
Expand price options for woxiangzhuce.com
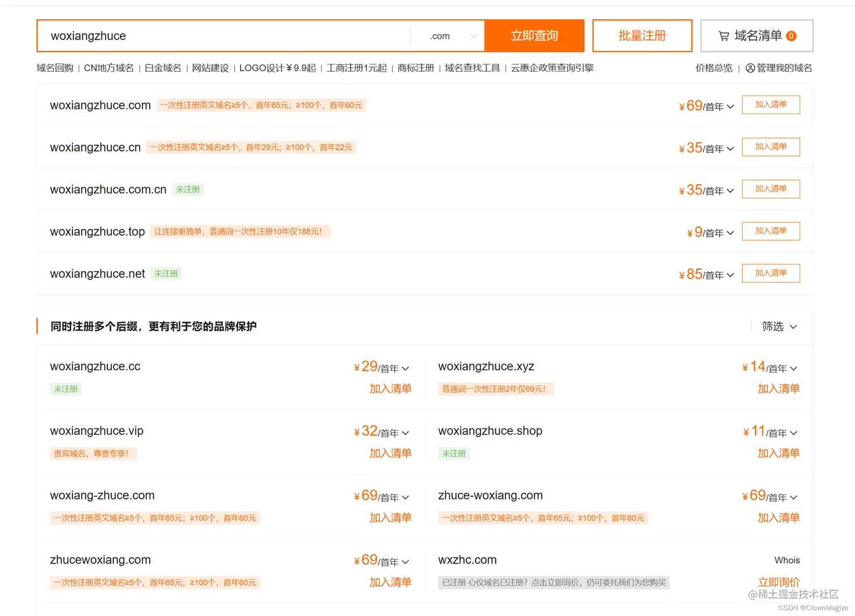point(730,106)
